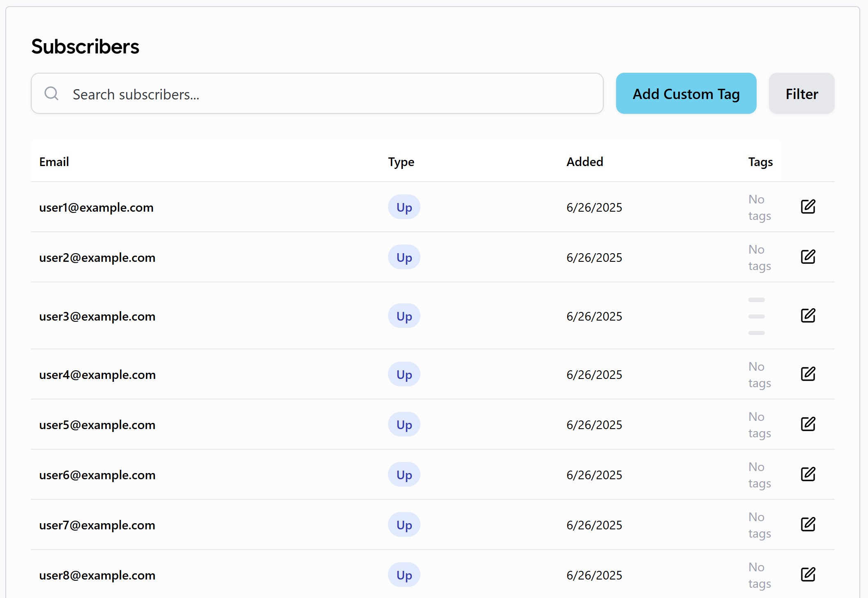Click the Type column header
Image resolution: width=868 pixels, height=598 pixels.
401,162
